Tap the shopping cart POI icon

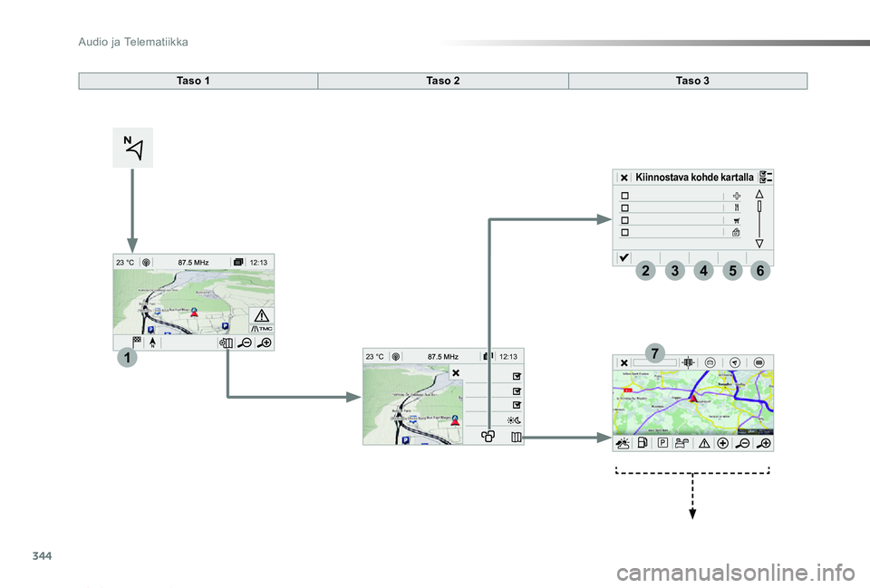pyautogui.click(x=736, y=220)
